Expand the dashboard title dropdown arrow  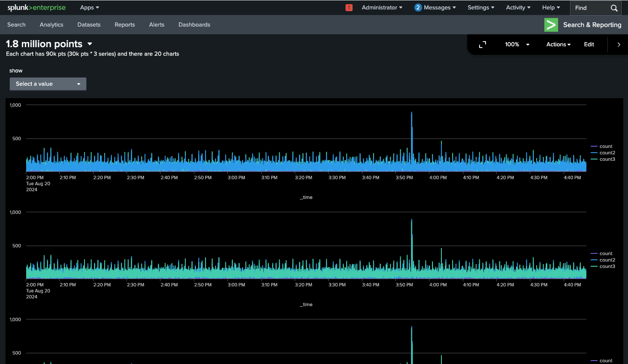coord(90,44)
